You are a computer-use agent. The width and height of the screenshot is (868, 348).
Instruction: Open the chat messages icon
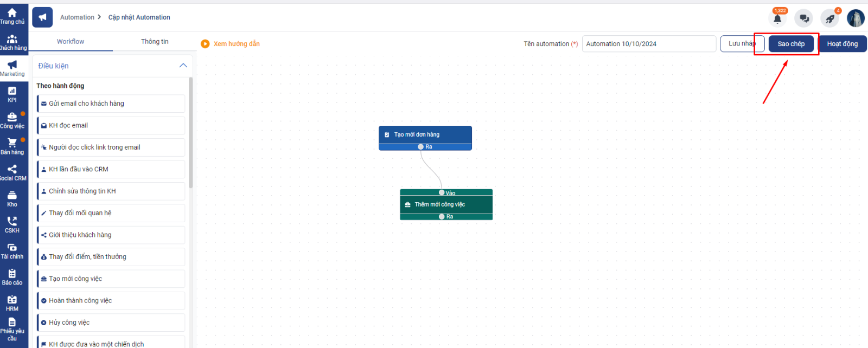pyautogui.click(x=803, y=18)
